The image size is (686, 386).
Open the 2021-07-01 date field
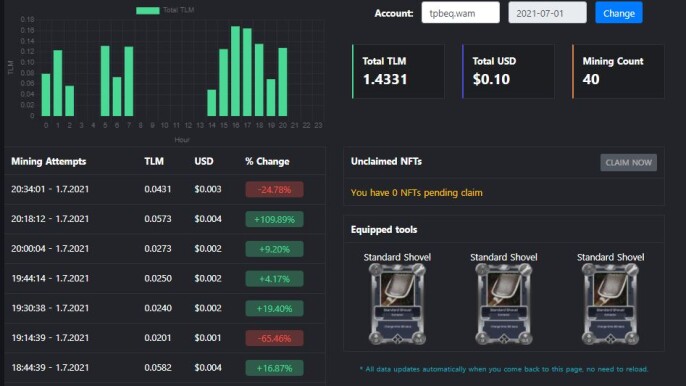pyautogui.click(x=547, y=13)
